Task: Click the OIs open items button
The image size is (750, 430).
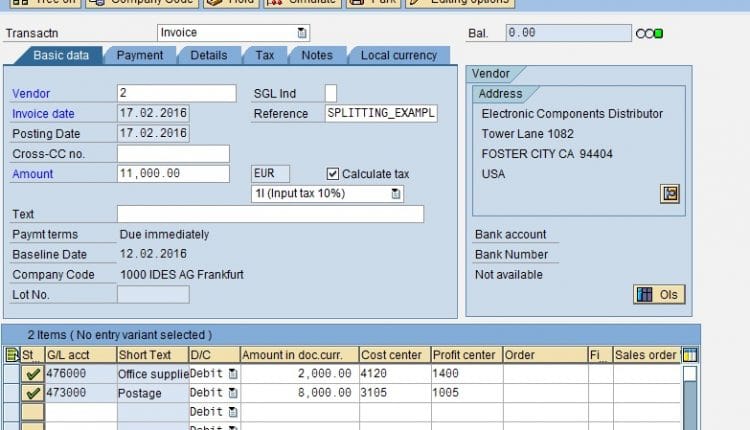Action: coord(659,295)
